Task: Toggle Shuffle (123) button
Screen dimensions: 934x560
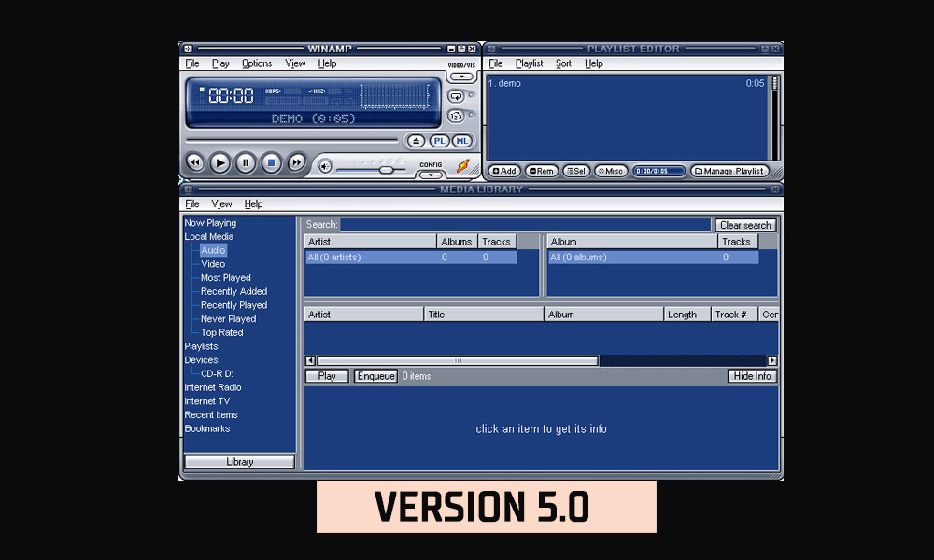Action: point(456,116)
